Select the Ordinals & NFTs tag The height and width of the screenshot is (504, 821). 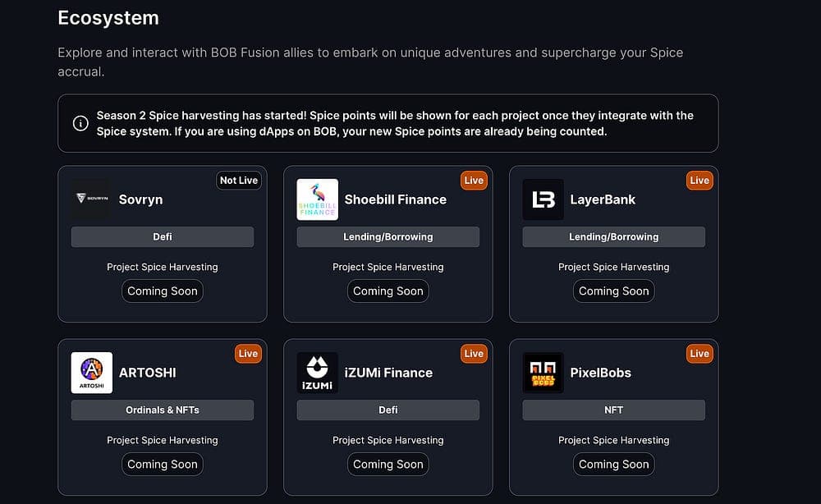click(x=163, y=410)
